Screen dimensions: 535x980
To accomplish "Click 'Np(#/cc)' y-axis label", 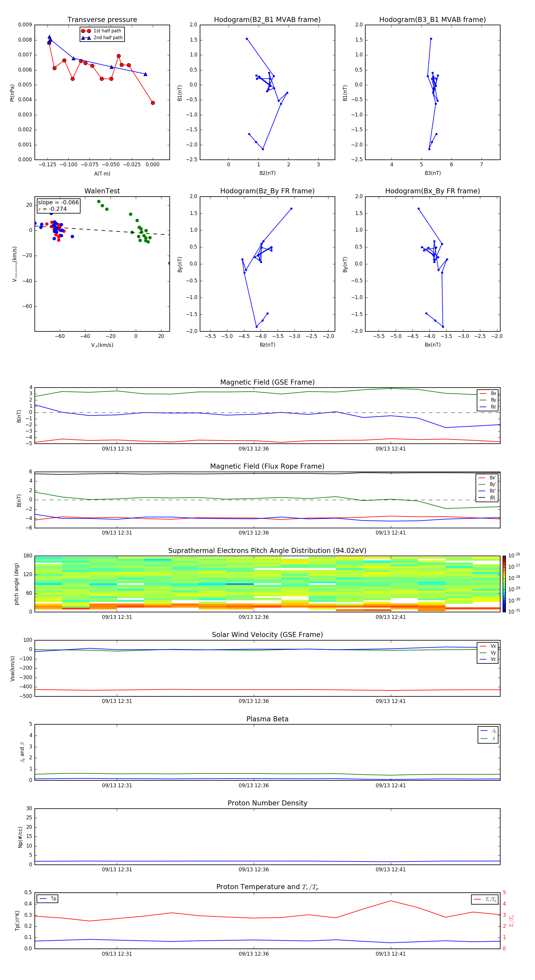I will point(20,837).
